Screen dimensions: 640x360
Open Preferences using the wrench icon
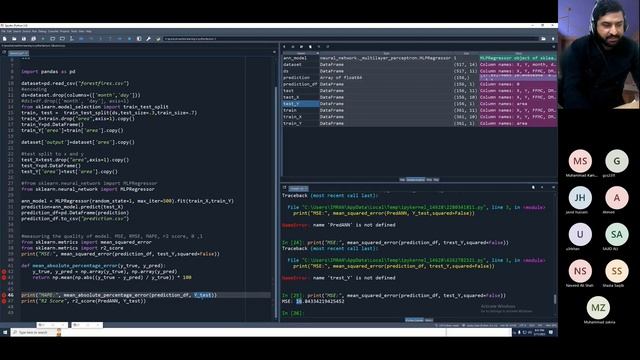point(148,39)
